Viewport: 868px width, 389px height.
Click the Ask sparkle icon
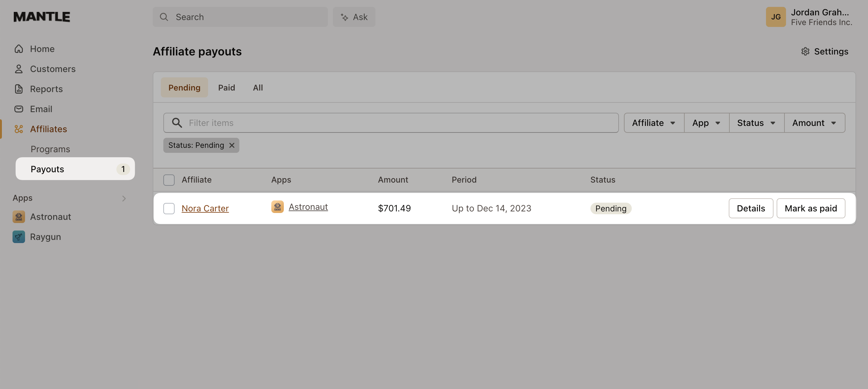(344, 17)
